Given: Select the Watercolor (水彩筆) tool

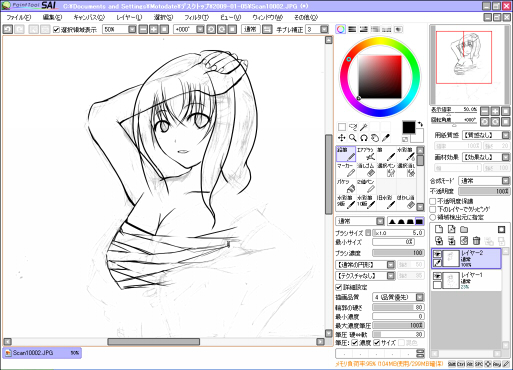Looking at the screenshot, I should [x=406, y=154].
